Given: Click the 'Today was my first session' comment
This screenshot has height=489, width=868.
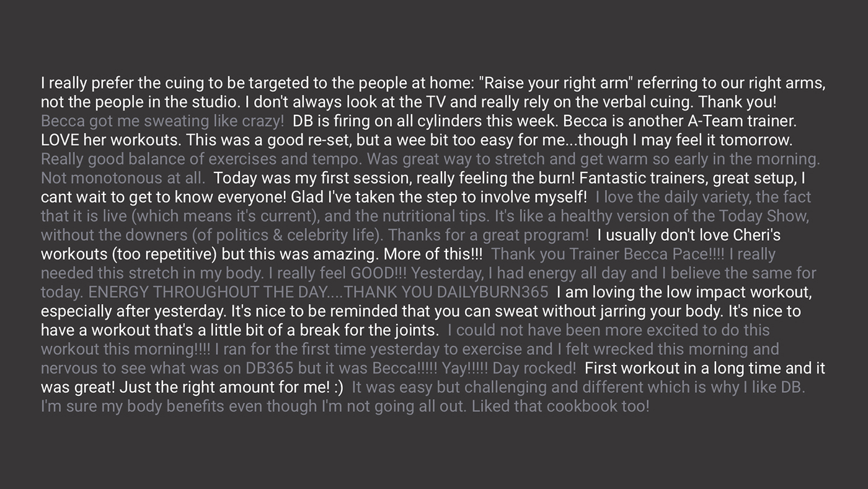Looking at the screenshot, I should point(423,188).
